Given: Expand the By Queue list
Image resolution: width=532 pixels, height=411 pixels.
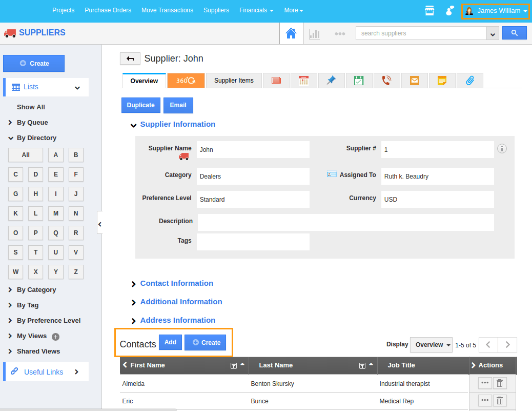Looking at the screenshot, I should (10, 122).
